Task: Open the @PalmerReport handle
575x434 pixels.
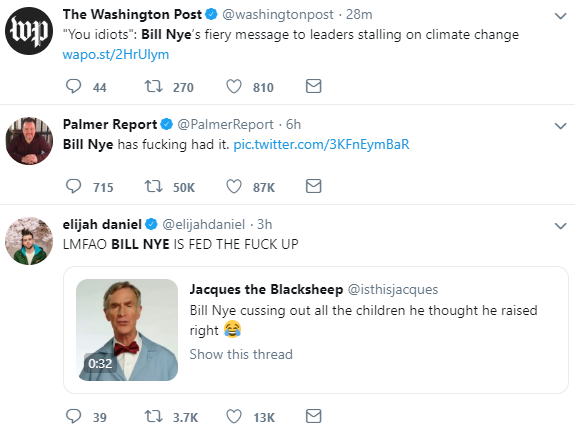Action: (x=225, y=125)
